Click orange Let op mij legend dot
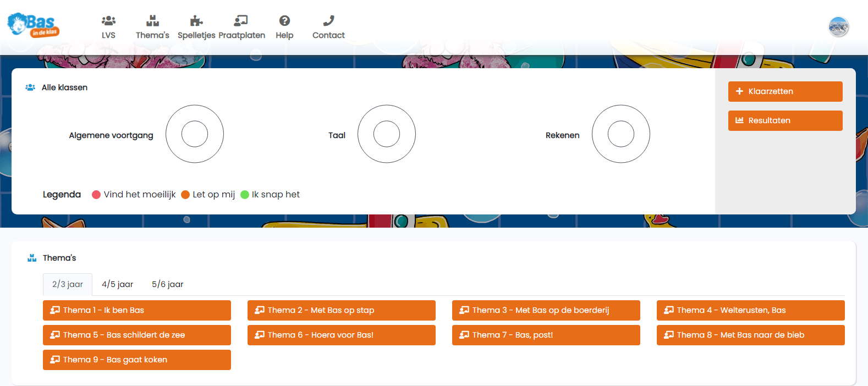The width and height of the screenshot is (868, 386). pos(185,195)
